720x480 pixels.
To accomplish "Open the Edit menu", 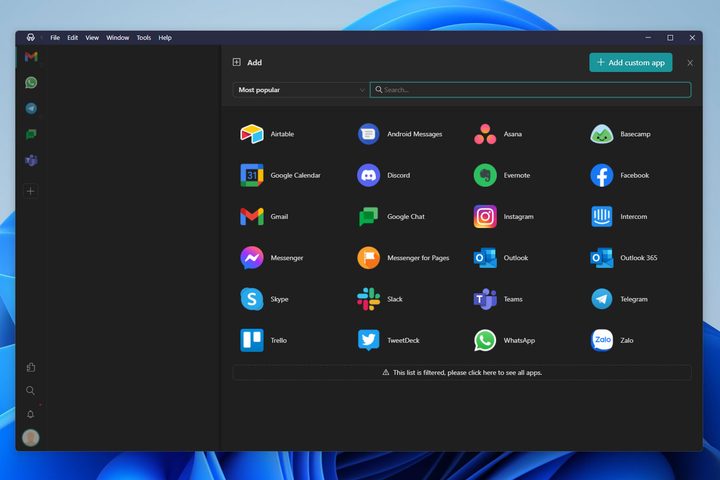I will tap(73, 38).
